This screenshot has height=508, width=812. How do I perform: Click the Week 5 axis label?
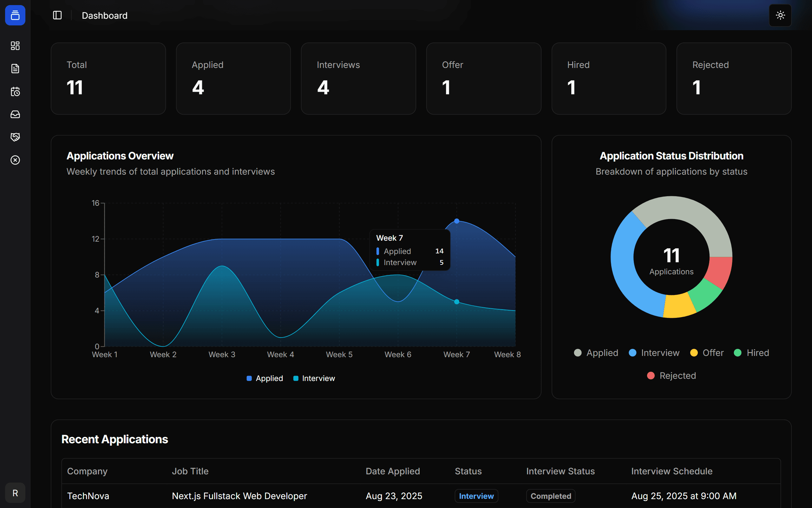[x=339, y=354]
